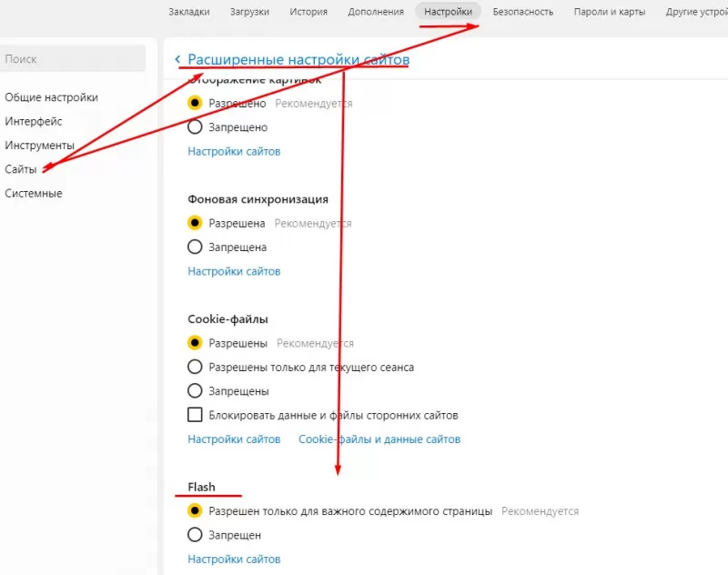Viewport: 728px width, 575px height.
Task: Choose cookies allowed only for current session
Action: pos(195,367)
